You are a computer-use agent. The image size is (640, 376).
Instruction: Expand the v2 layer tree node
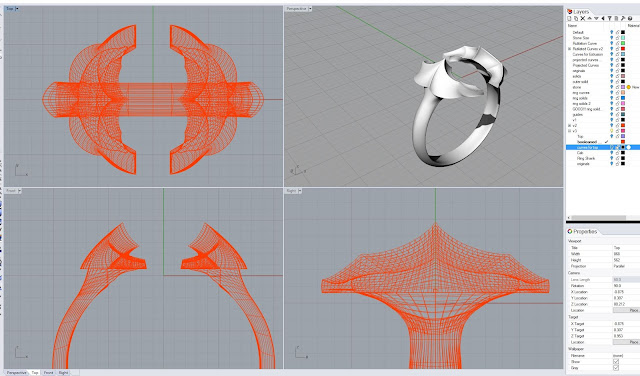point(569,125)
